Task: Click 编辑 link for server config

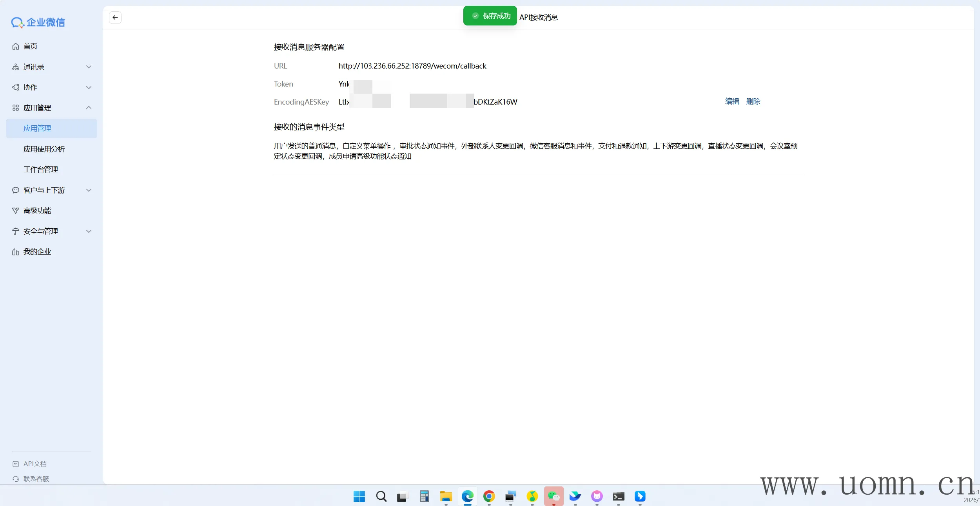Action: coord(732,101)
